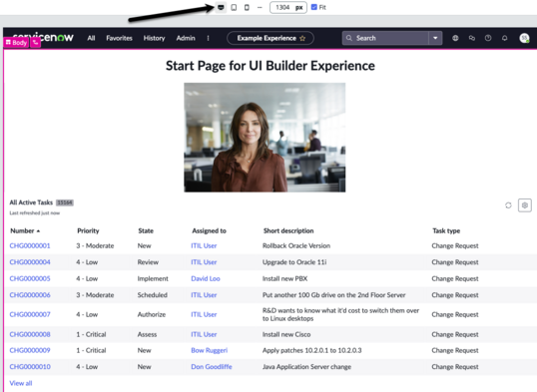Click the View all link

click(x=21, y=383)
